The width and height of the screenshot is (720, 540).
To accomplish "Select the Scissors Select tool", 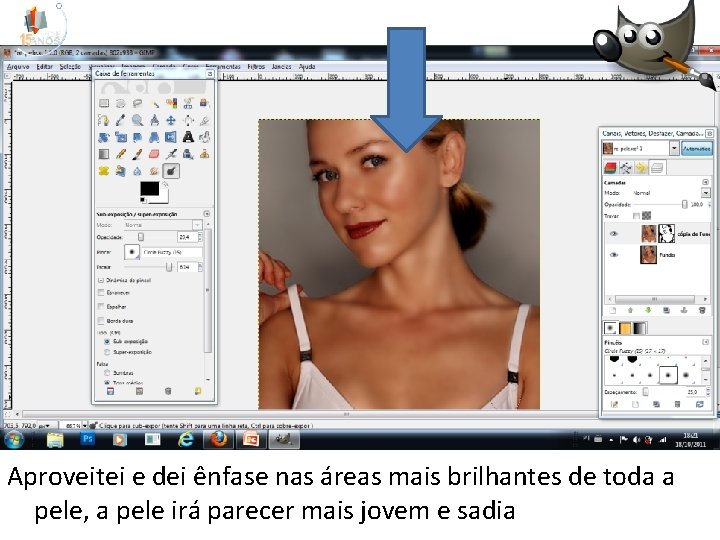I will click(x=188, y=103).
